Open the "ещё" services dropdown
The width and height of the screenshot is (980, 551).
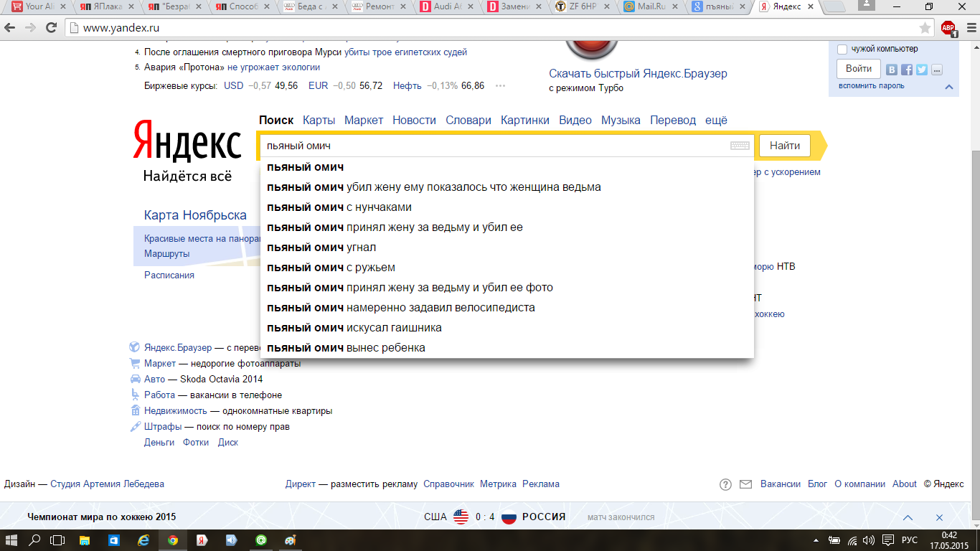point(716,120)
